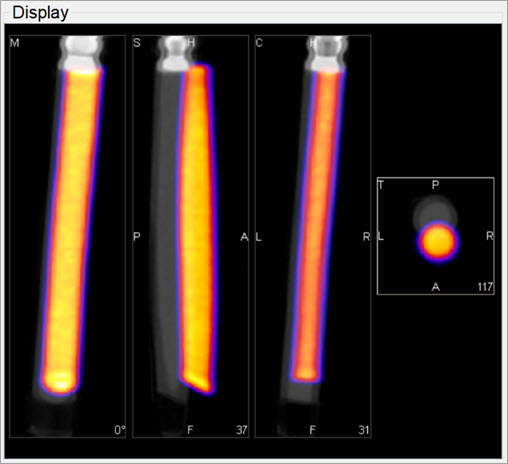Click coronal slice number 31

[x=364, y=430]
